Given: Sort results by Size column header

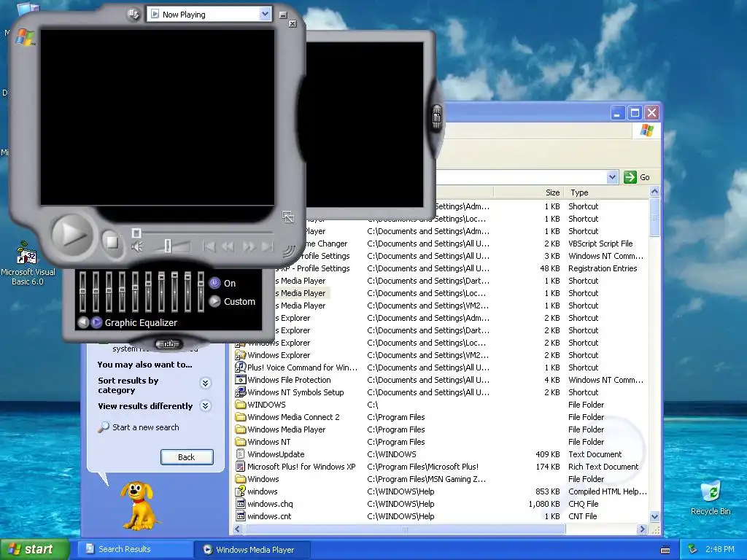Looking at the screenshot, I should 528,192.
